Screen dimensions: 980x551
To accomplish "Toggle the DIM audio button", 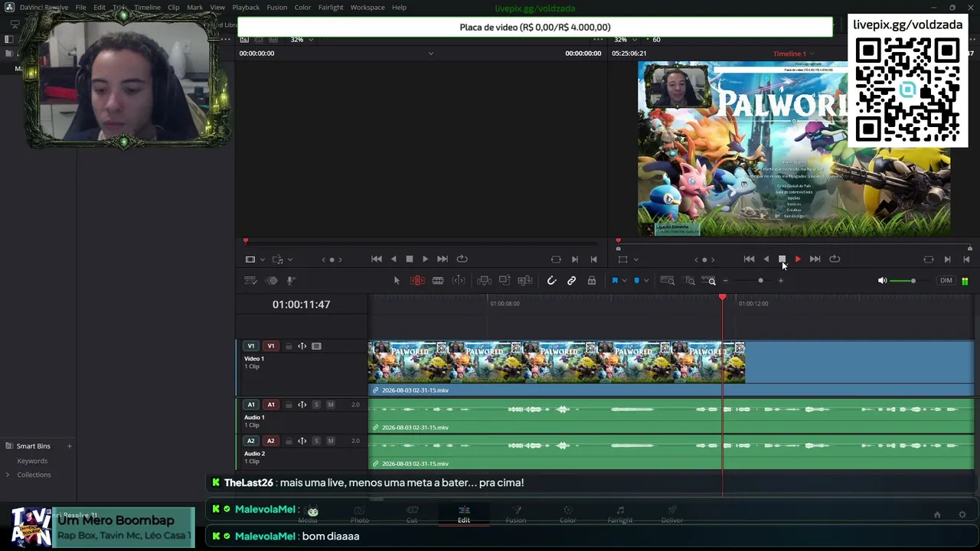I will point(946,281).
